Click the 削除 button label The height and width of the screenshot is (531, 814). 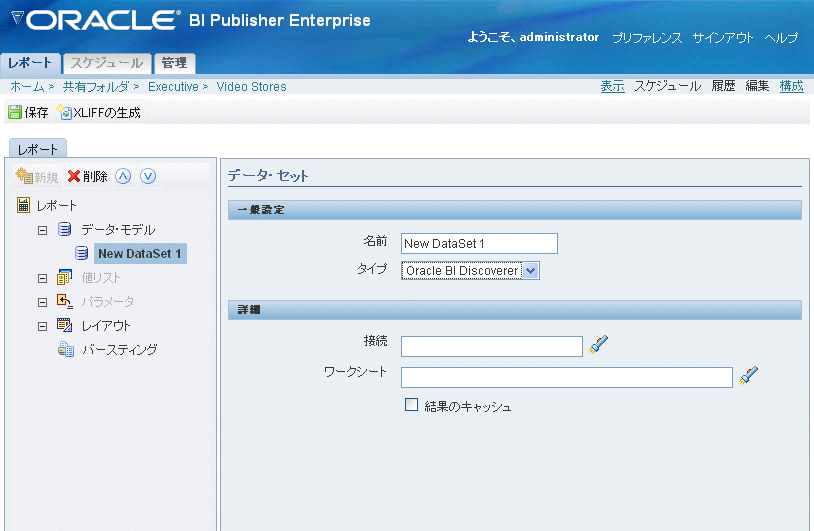tap(95, 176)
